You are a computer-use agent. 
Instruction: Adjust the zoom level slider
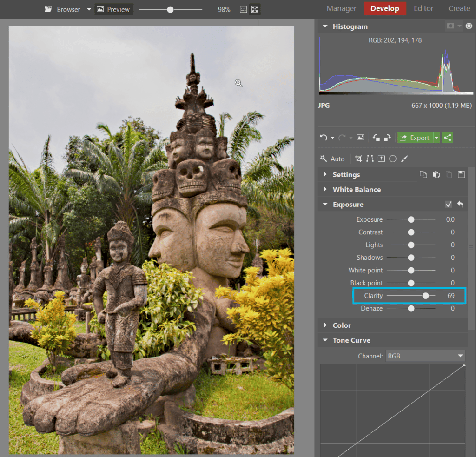[170, 10]
